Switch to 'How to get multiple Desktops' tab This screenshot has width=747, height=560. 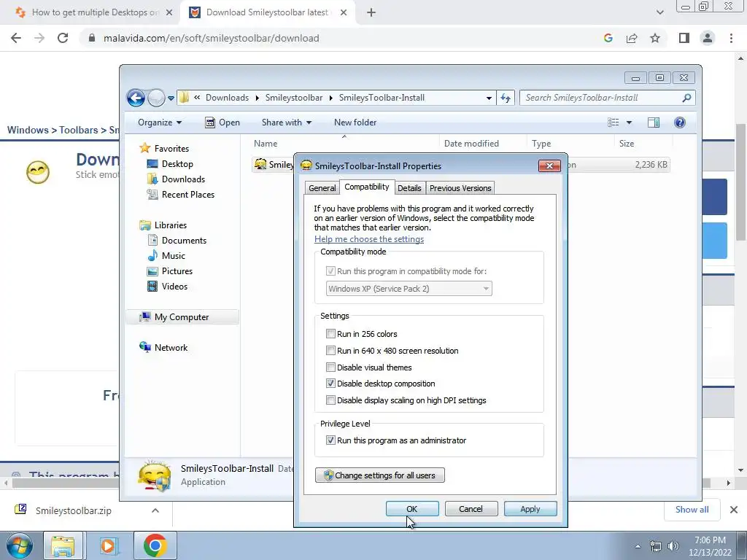[93, 12]
